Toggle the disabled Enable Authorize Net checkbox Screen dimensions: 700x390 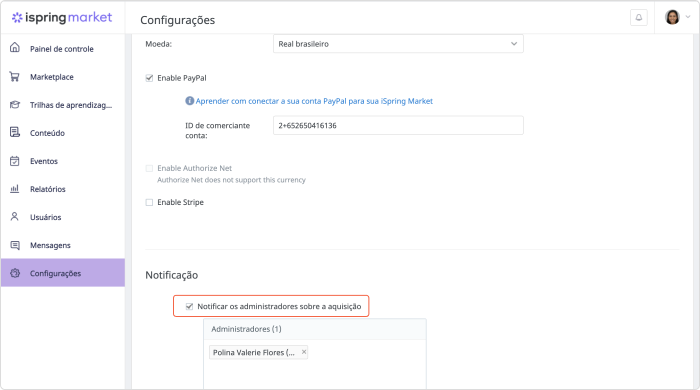coord(149,168)
